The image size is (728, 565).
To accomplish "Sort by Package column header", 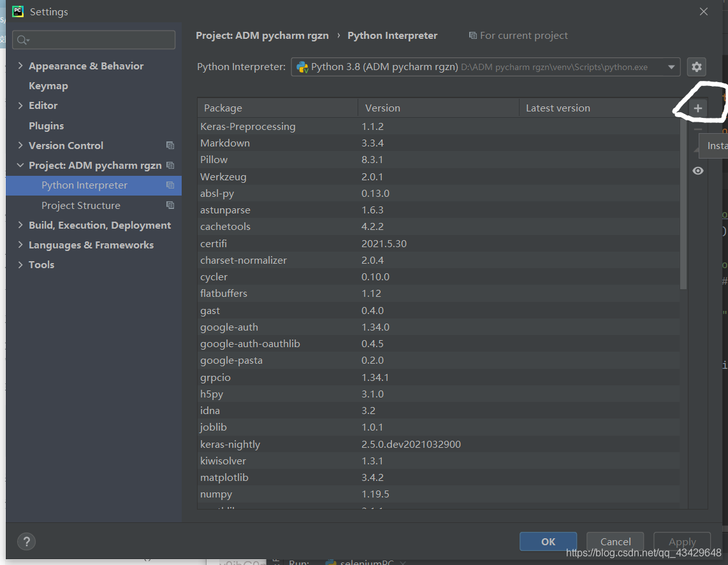I will [x=278, y=108].
